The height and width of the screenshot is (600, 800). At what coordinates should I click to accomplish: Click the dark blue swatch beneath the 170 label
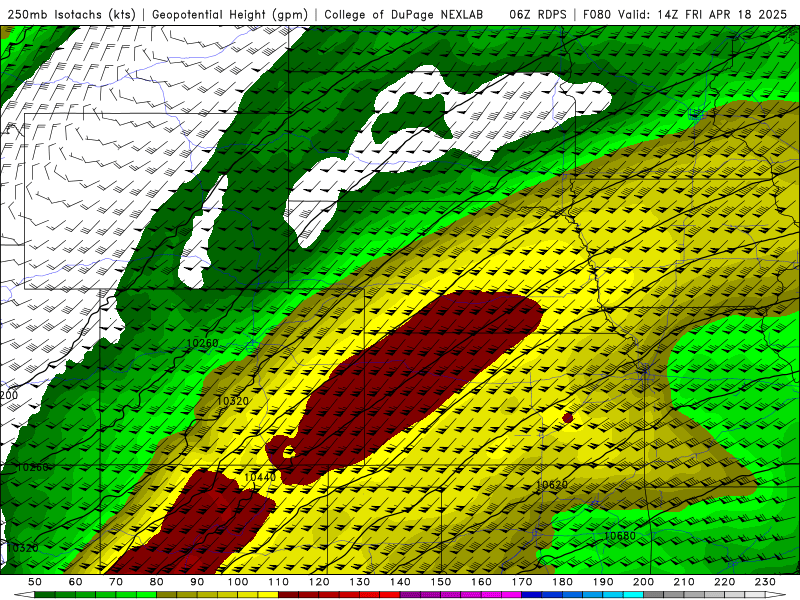532,595
